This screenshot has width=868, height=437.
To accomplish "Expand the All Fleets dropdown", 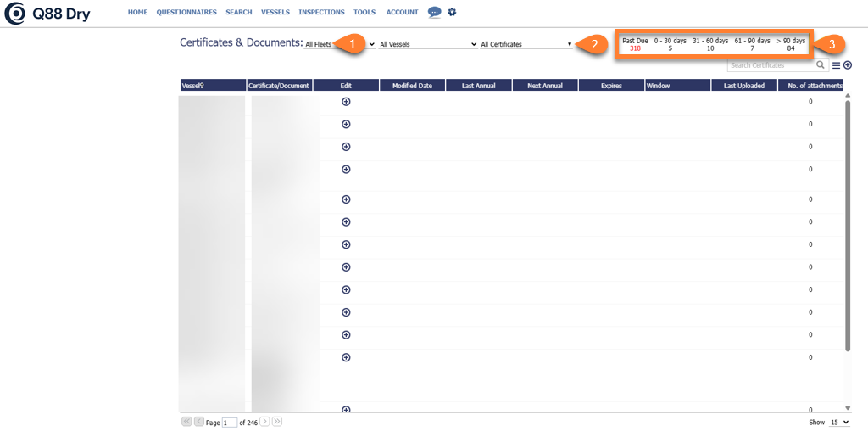I will [339, 44].
